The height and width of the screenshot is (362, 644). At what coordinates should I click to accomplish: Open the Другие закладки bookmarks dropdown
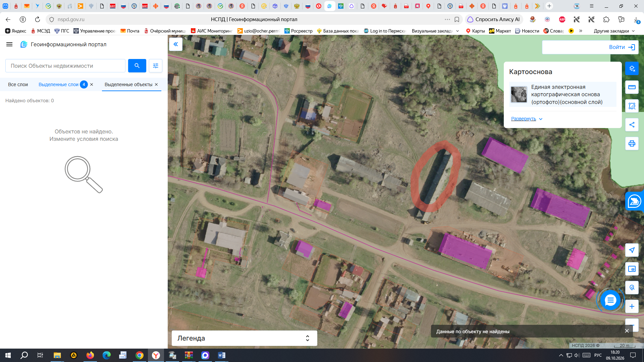pyautogui.click(x=614, y=31)
